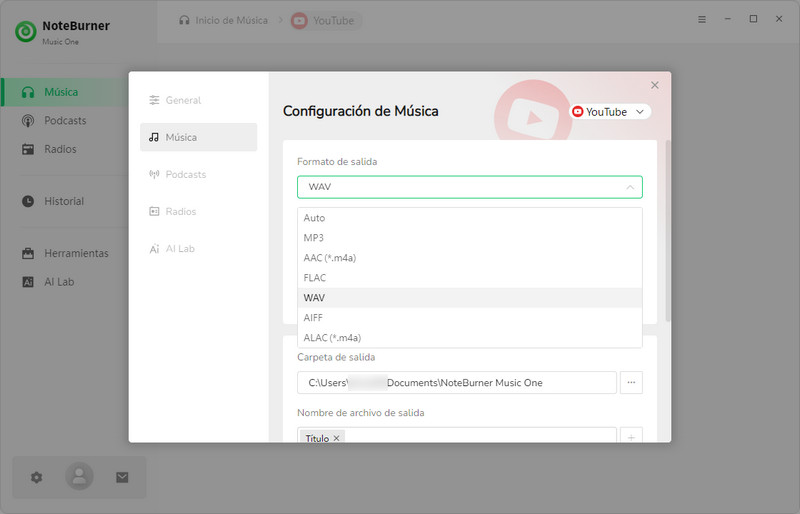Choose Auto output format option

tap(470, 218)
